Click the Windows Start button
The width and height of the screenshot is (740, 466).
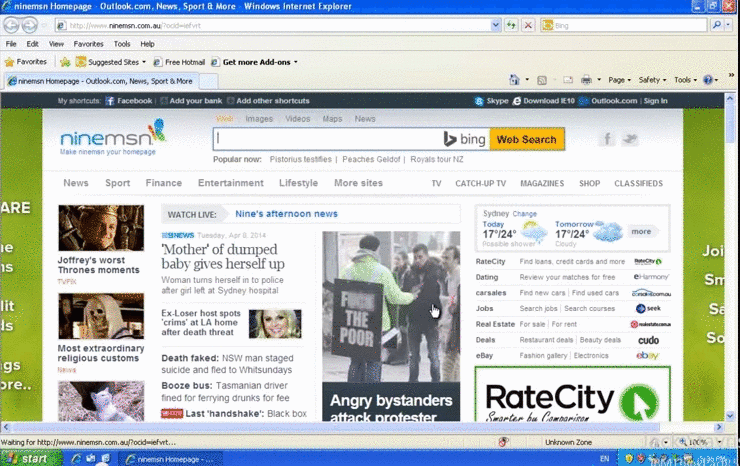pyautogui.click(x=31, y=458)
